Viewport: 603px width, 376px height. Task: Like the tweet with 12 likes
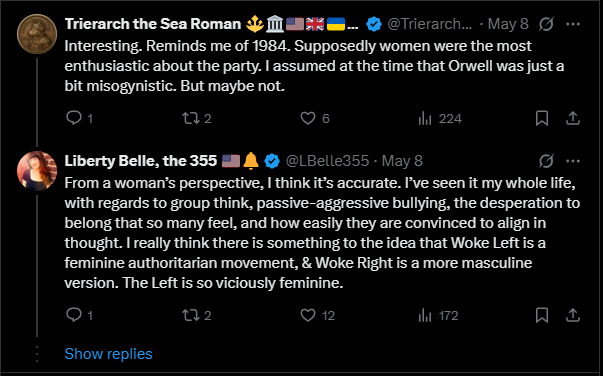coord(308,315)
